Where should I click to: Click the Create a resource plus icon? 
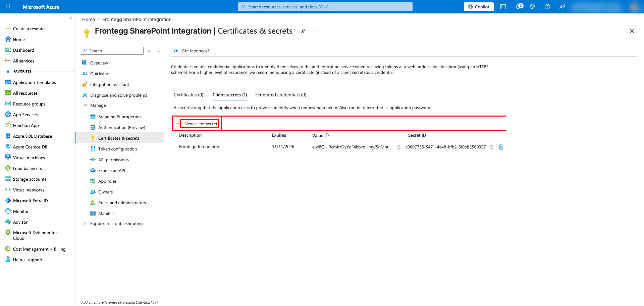pyautogui.click(x=8, y=29)
